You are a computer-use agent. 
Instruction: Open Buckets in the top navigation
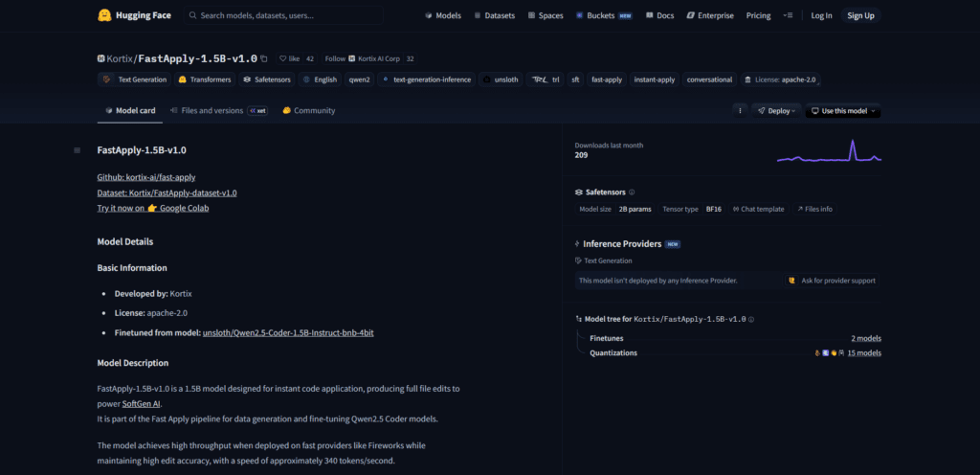[605, 15]
